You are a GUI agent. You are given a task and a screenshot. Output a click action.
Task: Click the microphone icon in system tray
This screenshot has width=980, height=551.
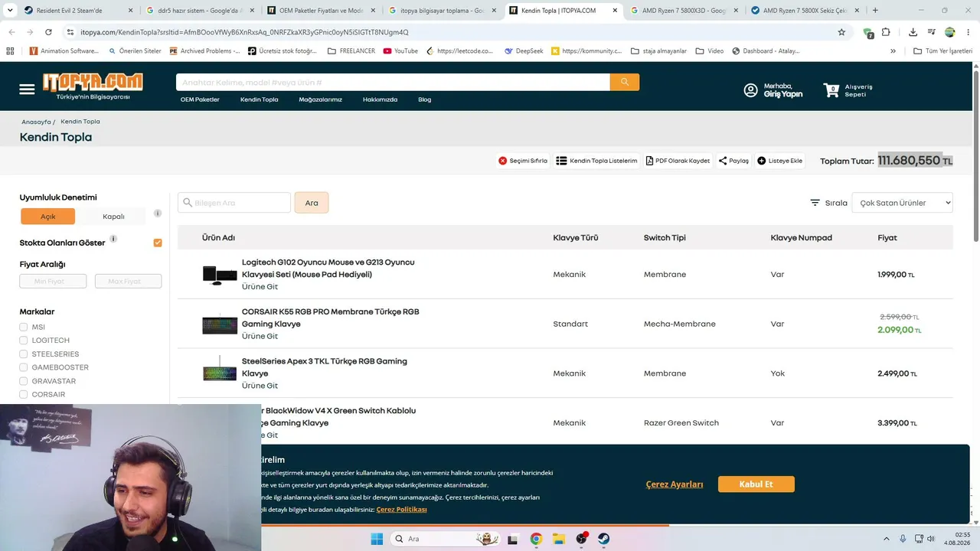pyautogui.click(x=903, y=539)
